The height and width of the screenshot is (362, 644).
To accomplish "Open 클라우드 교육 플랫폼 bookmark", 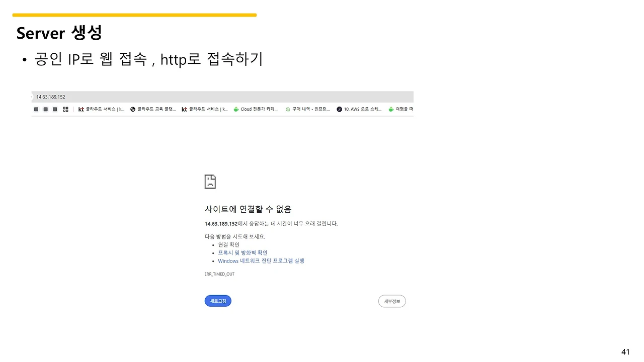I will [153, 109].
